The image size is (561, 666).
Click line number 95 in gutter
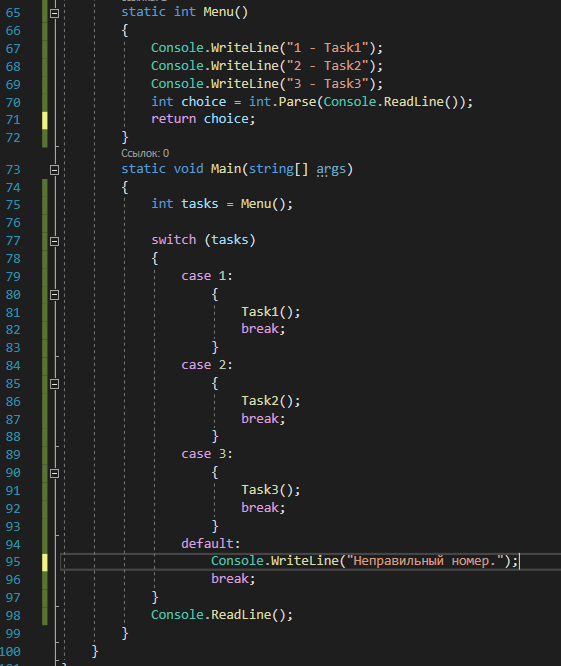(x=13, y=562)
